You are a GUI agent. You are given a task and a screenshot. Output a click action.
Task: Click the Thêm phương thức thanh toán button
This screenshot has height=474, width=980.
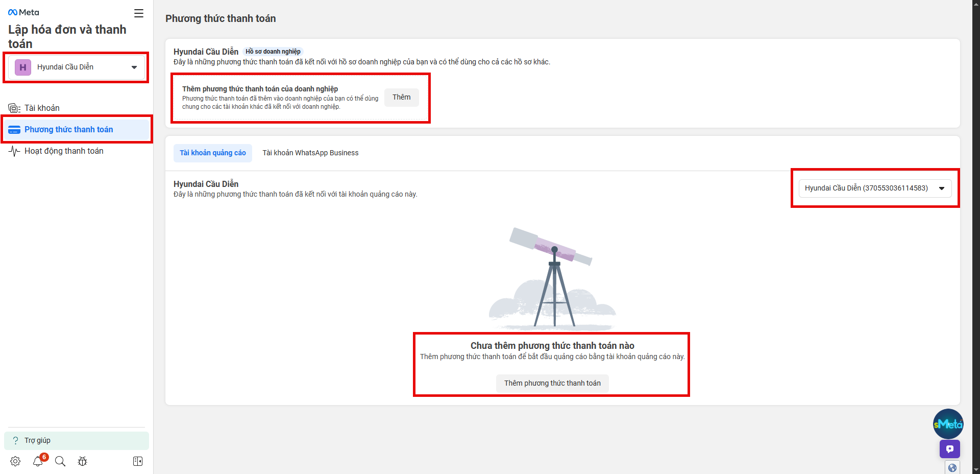[x=552, y=383]
